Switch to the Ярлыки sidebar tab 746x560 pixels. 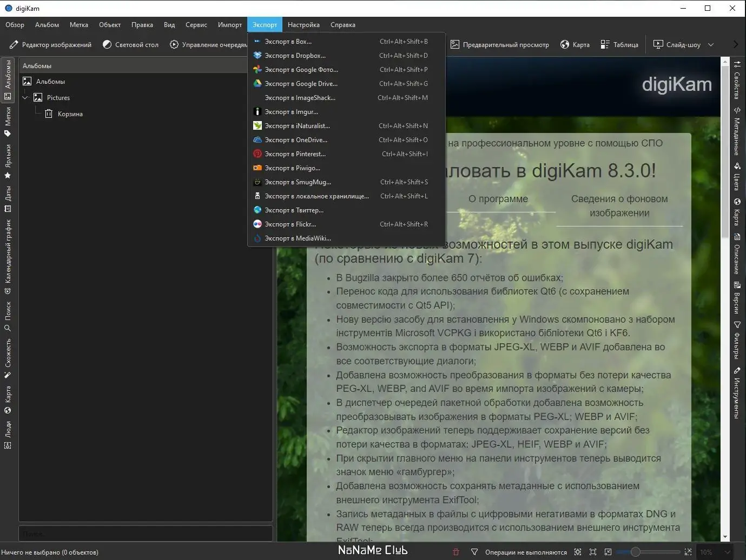coord(8,161)
